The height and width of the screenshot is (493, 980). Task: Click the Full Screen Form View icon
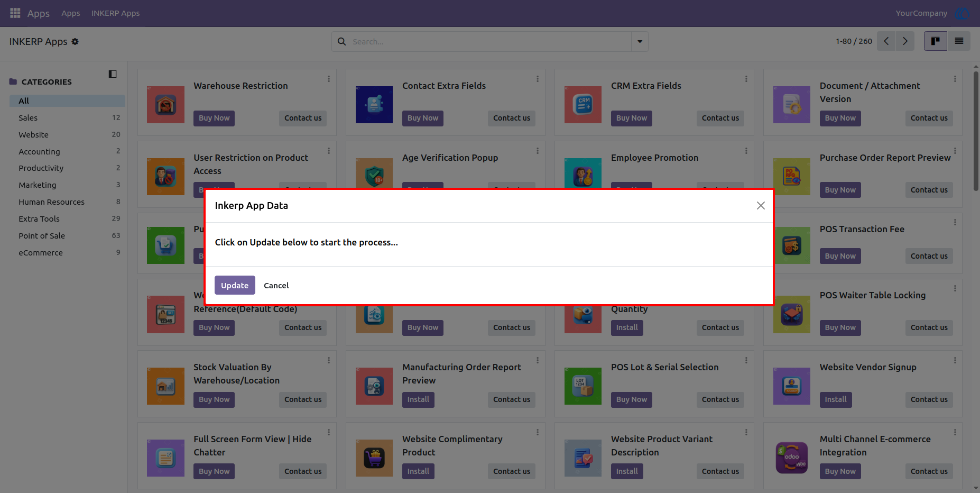166,458
